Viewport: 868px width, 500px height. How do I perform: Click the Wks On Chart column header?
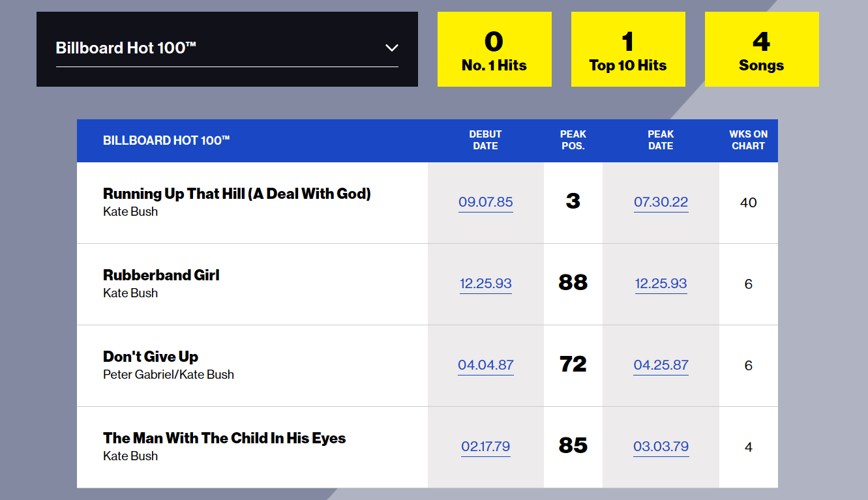click(x=748, y=140)
